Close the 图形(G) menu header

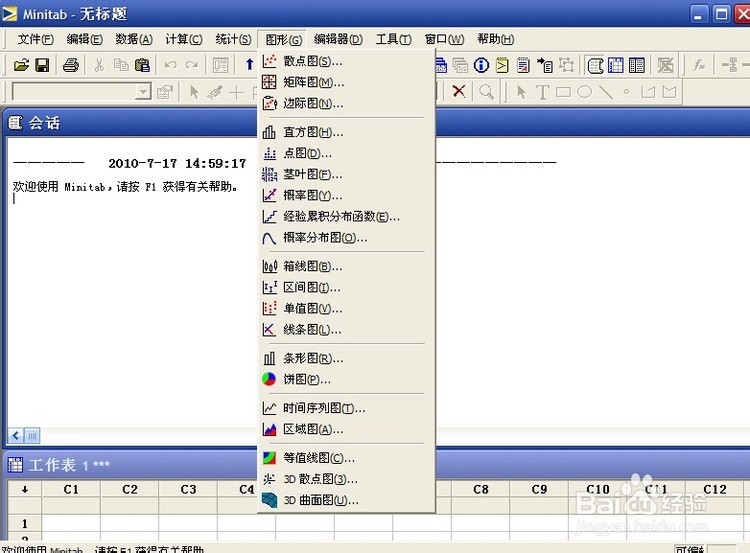pos(283,39)
